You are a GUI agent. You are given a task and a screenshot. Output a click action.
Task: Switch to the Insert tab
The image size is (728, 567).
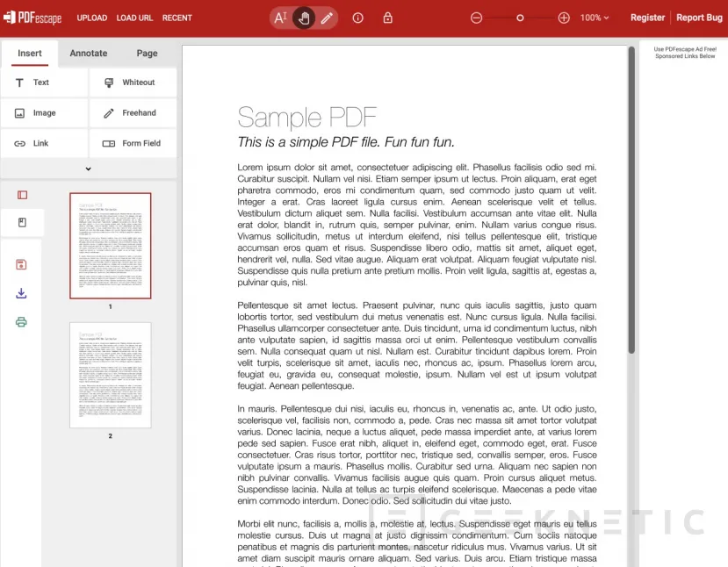point(30,54)
